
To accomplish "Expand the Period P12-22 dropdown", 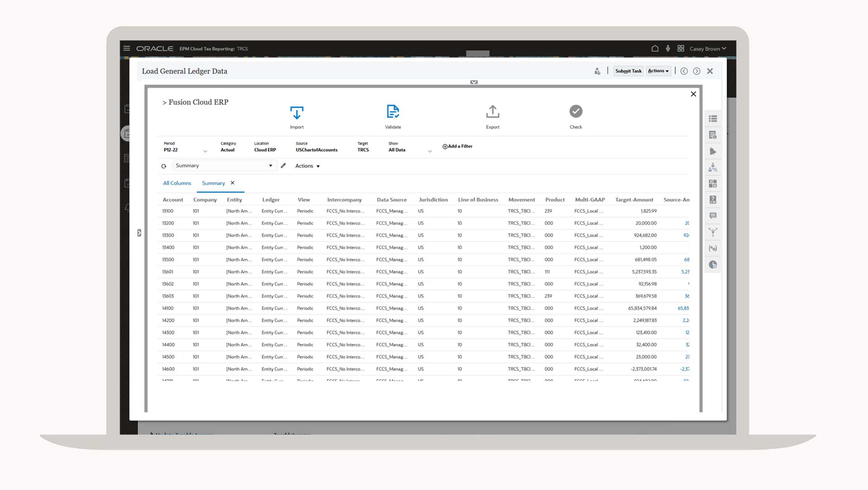I will tap(205, 151).
